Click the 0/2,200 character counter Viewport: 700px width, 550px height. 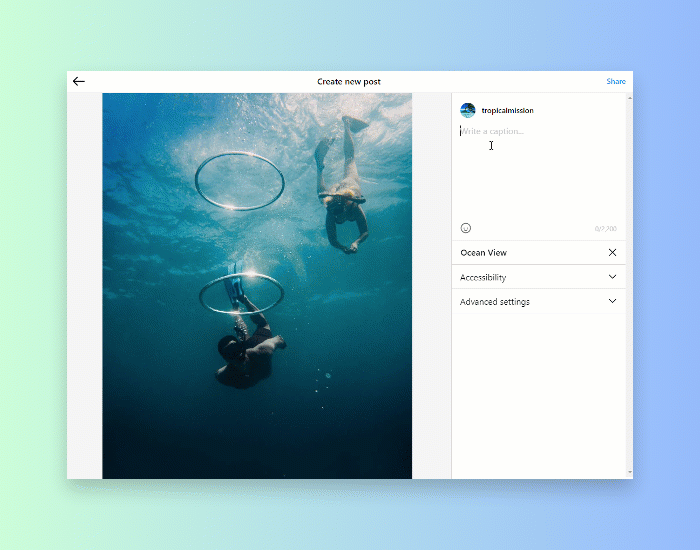tap(605, 229)
